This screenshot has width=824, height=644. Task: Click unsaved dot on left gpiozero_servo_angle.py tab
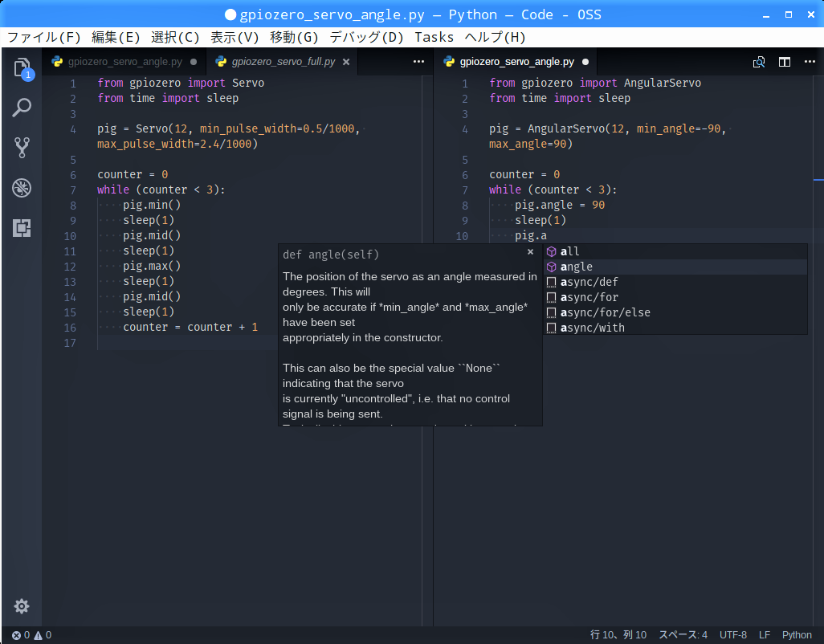point(194,62)
